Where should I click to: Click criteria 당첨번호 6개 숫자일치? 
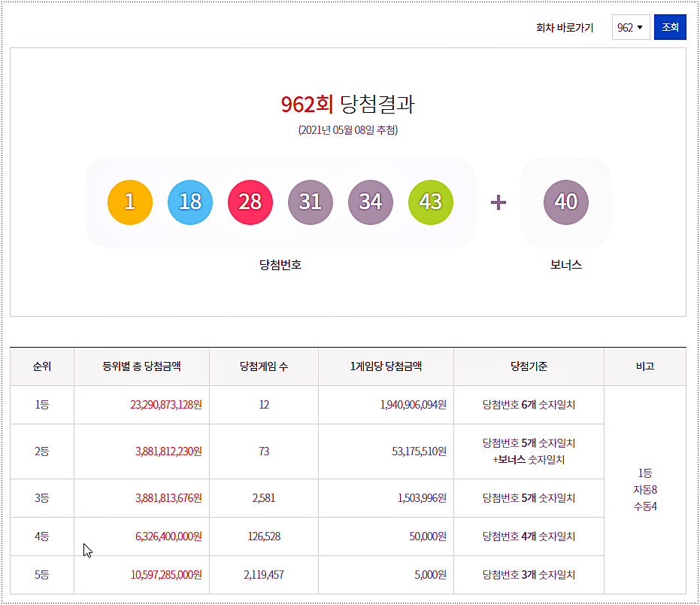pos(529,405)
